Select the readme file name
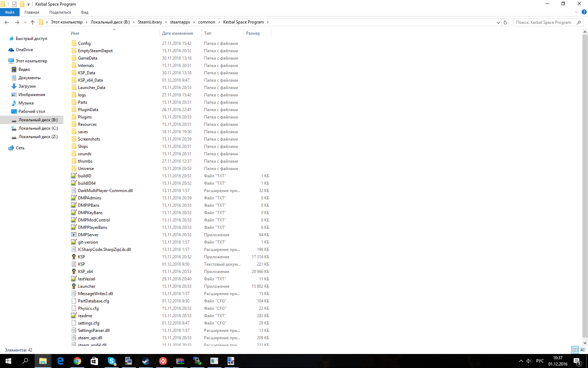Screen dimensions: 588x368 (x=85, y=316)
